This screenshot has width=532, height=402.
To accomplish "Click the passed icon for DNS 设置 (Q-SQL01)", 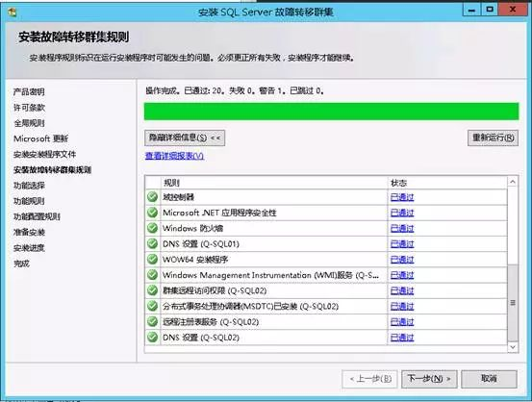I will click(152, 243).
